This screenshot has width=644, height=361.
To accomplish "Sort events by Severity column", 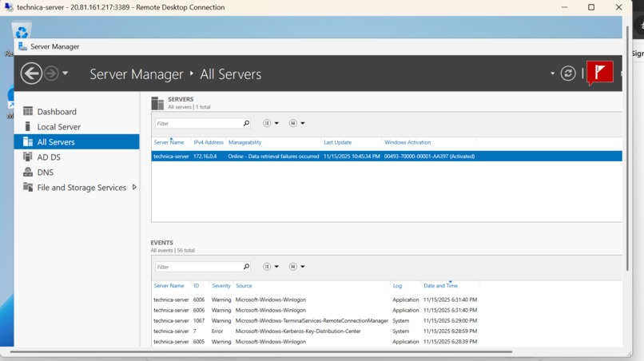I will pyautogui.click(x=221, y=285).
